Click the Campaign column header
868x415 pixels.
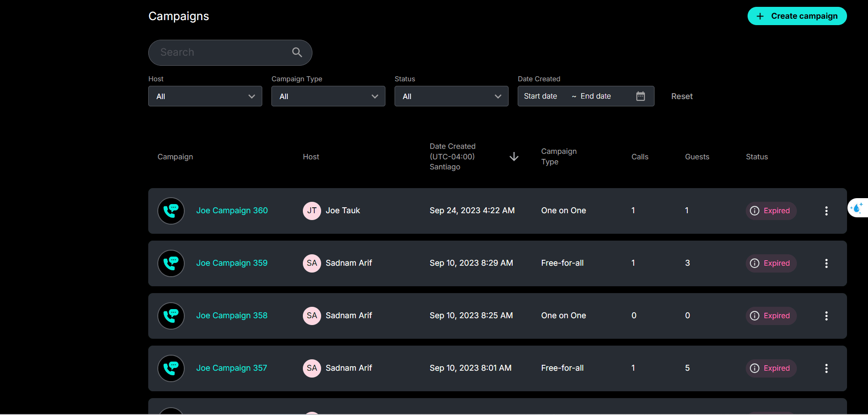[x=175, y=157]
